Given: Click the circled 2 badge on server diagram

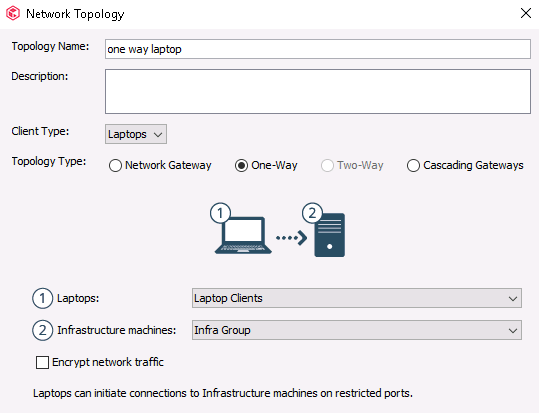Looking at the screenshot, I should pyautogui.click(x=312, y=213).
